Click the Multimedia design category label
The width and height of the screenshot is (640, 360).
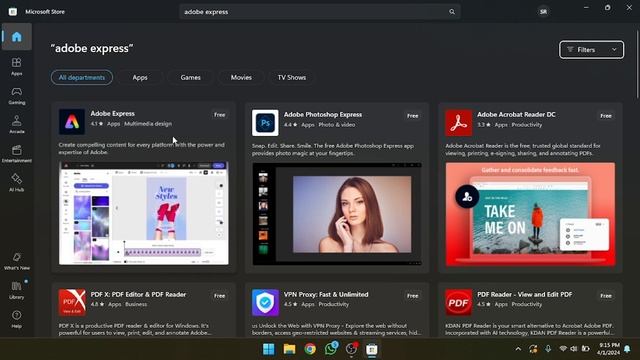148,124
